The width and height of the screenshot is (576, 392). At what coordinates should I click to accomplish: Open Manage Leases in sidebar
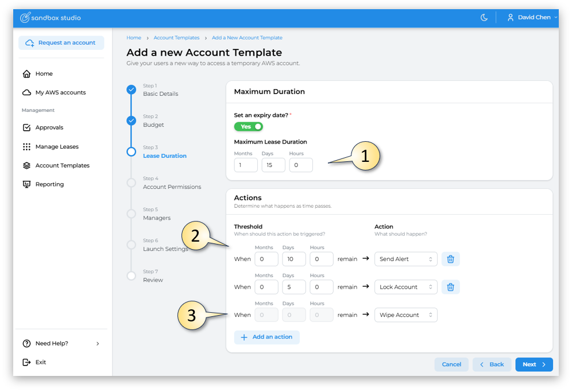coord(56,147)
